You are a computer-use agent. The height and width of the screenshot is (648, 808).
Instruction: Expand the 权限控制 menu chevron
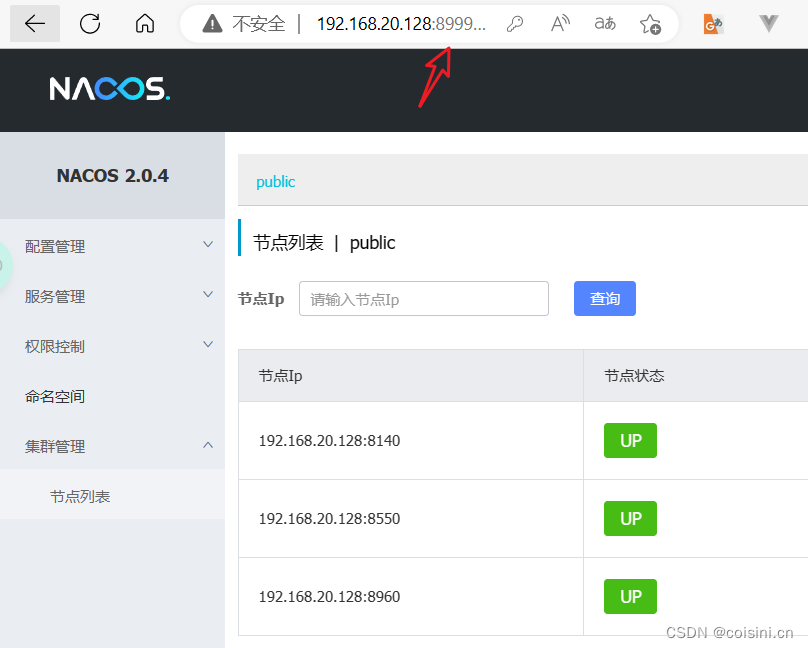pos(208,345)
